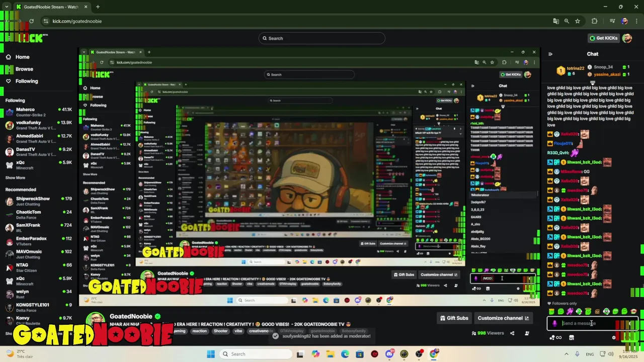Open vodkafunky channel in sidebar
The height and width of the screenshot is (362, 644).
pyautogui.click(x=38, y=125)
